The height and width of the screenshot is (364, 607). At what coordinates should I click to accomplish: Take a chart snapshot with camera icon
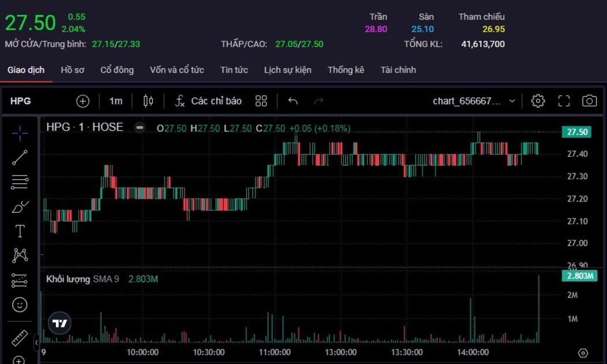click(x=589, y=101)
